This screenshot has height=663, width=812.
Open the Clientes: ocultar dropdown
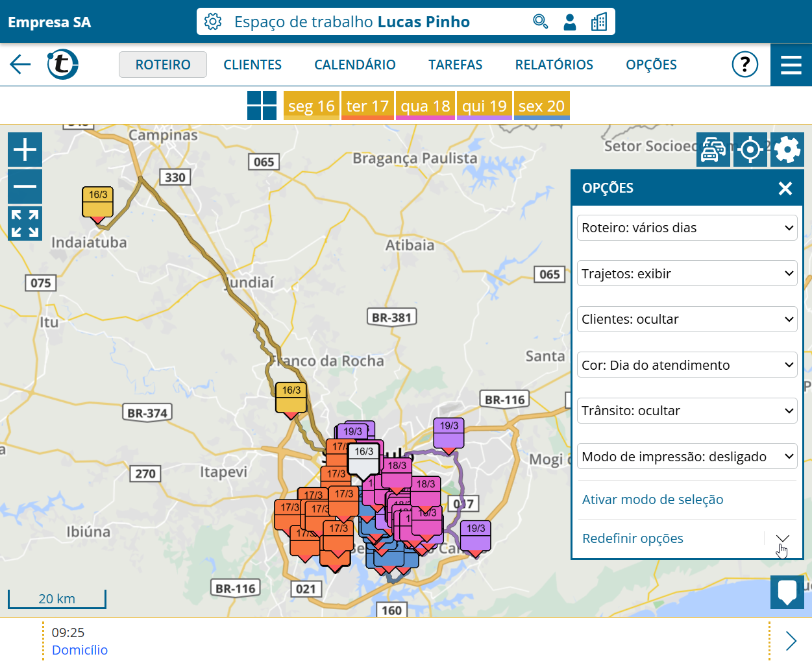pos(687,319)
